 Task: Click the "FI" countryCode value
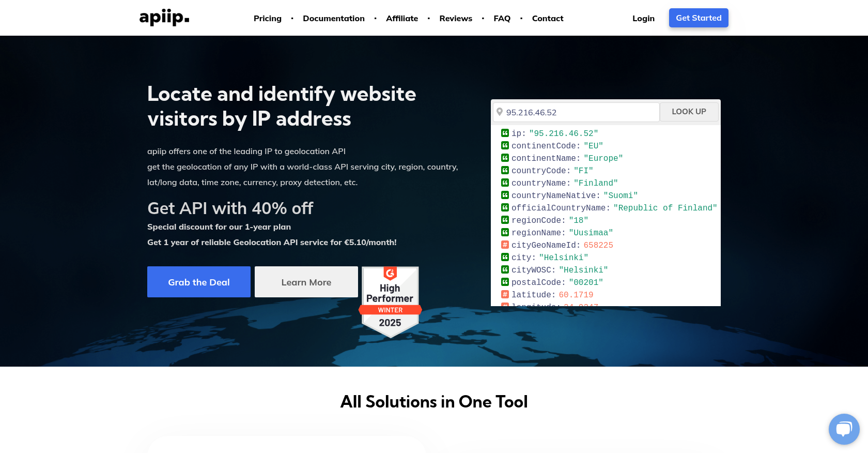click(583, 171)
